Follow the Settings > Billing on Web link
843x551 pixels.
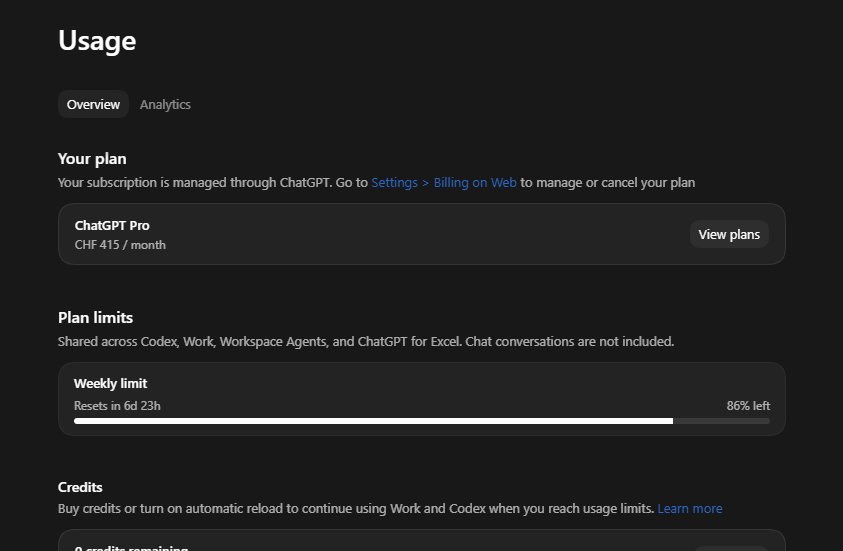click(x=444, y=183)
